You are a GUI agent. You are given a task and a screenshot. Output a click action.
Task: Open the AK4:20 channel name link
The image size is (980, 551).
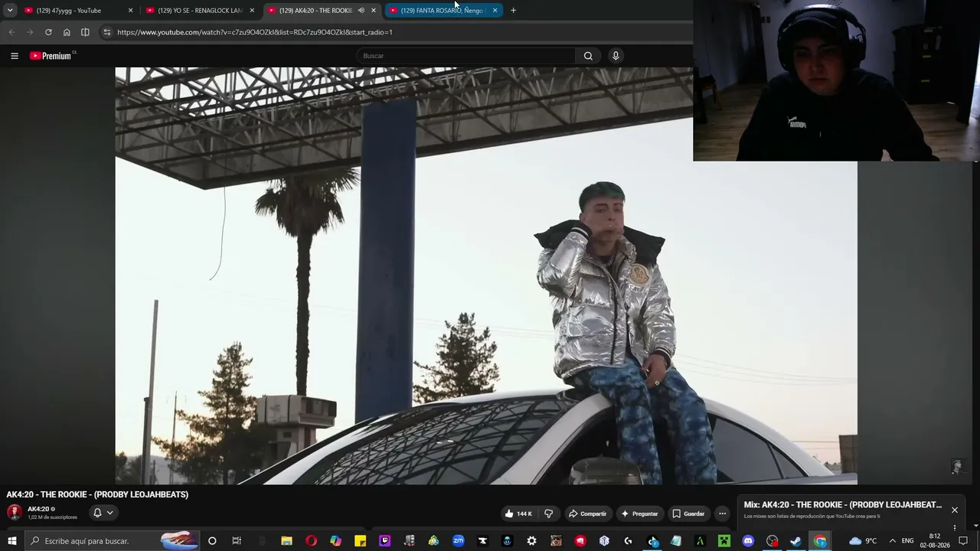(38, 509)
